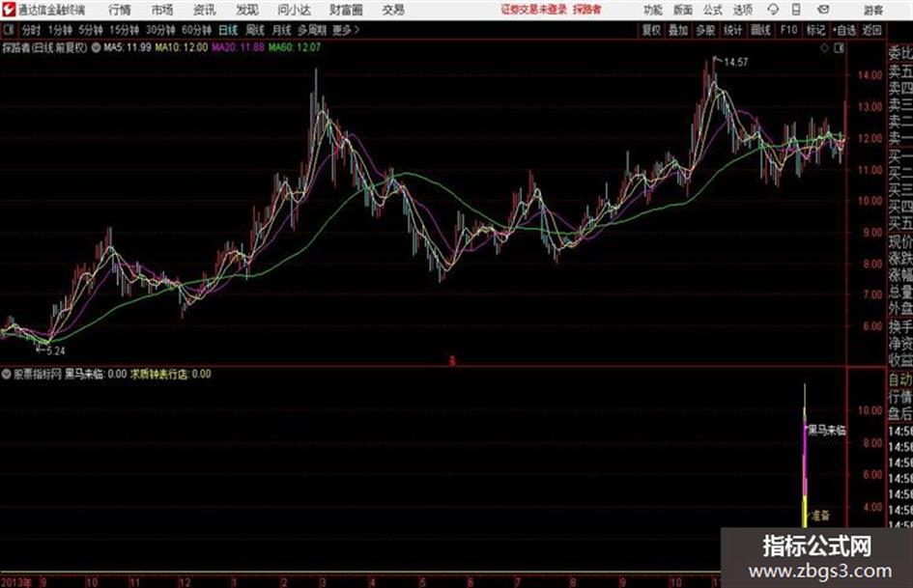Select the 周线 weekly chart tab
Viewport: 913px width, 588px height.
point(255,30)
